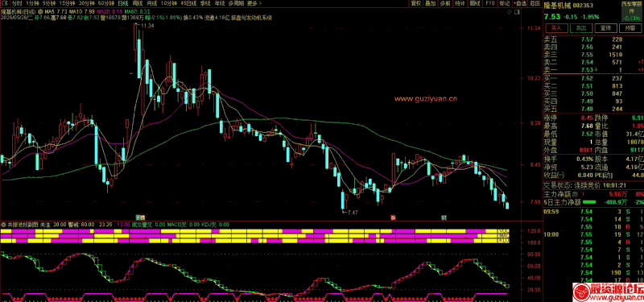644x302 pixels.
Task: Select the 15分钟 period tab
Action: coord(68,3)
